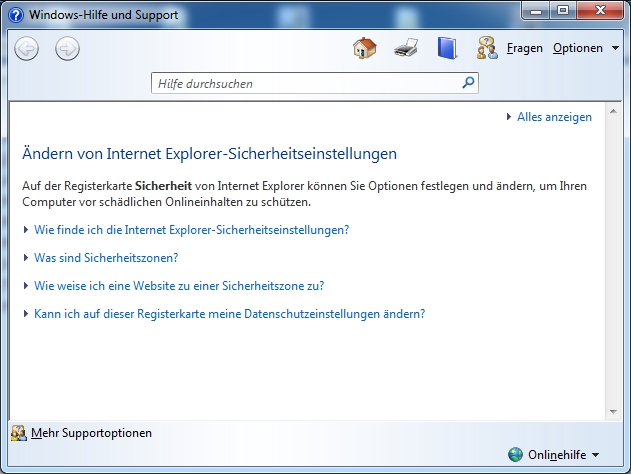Viewport: 631px width, 474px height.
Task: Click the Alles anzeigen link
Action: (x=554, y=117)
